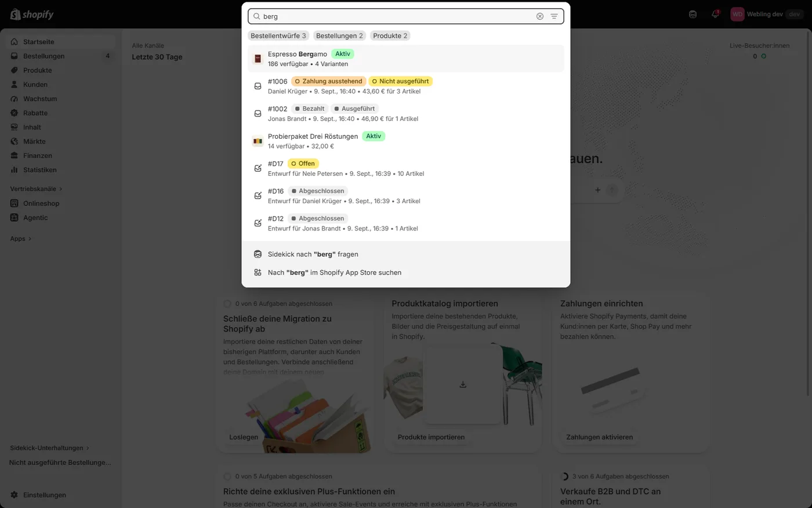The image size is (812, 508).
Task: Click the Märkte globe icon
Action: (x=14, y=142)
